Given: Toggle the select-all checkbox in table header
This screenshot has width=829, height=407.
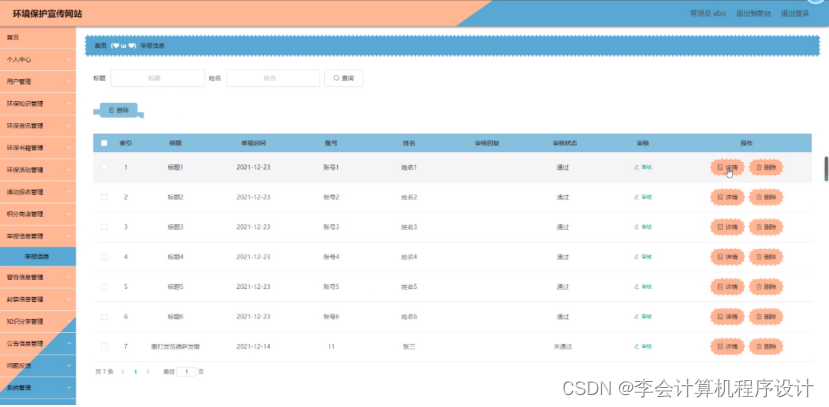Looking at the screenshot, I should [104, 143].
